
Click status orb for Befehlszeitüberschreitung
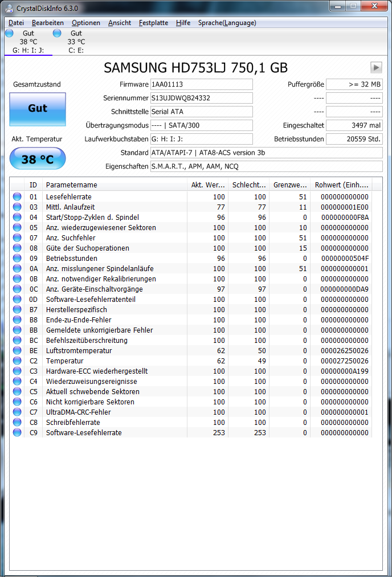17,341
